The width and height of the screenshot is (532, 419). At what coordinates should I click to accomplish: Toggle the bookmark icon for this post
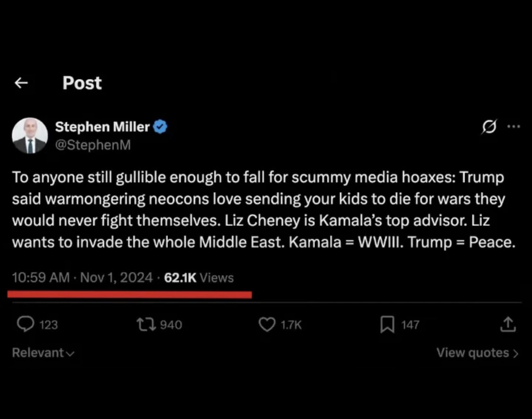pos(387,324)
